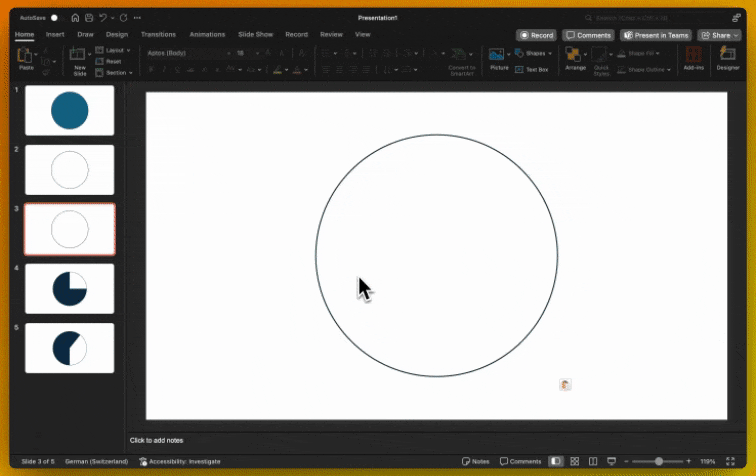Adjust the zoom slider handle
This screenshot has width=756, height=476.
[x=659, y=462]
